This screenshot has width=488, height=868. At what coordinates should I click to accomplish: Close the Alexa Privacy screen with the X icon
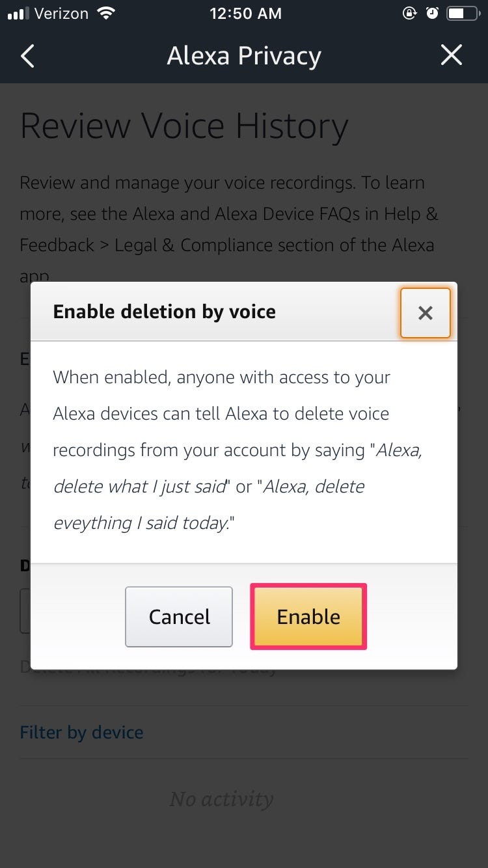pyautogui.click(x=452, y=55)
